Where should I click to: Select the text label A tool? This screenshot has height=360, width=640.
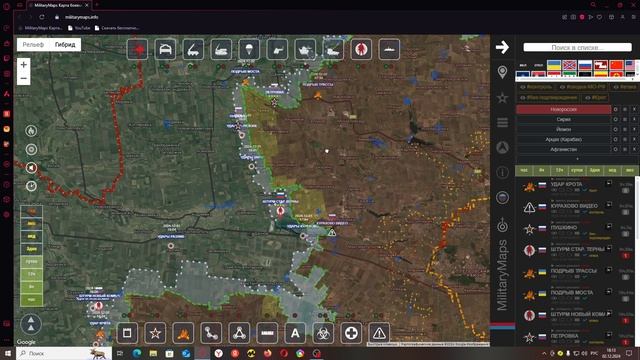click(x=295, y=333)
